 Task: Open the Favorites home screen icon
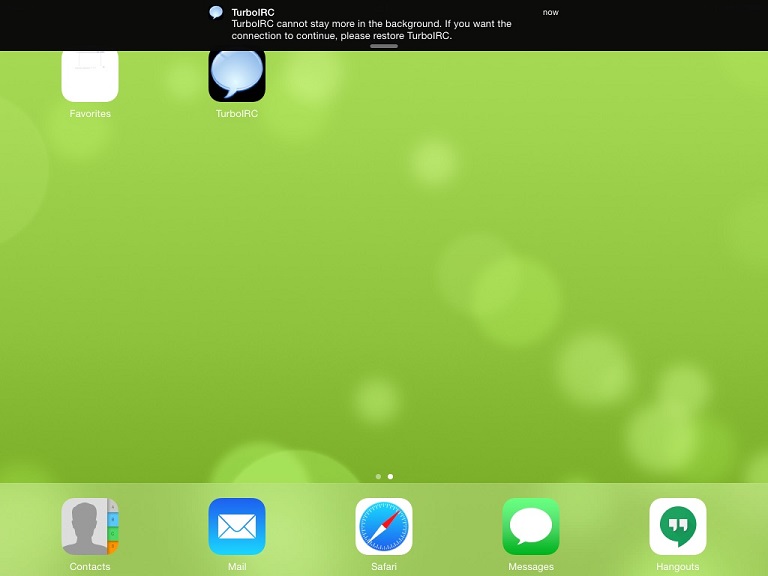[x=90, y=76]
